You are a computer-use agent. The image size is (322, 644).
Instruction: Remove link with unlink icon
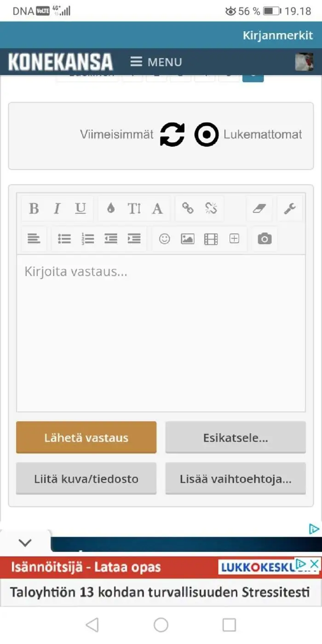click(x=211, y=209)
